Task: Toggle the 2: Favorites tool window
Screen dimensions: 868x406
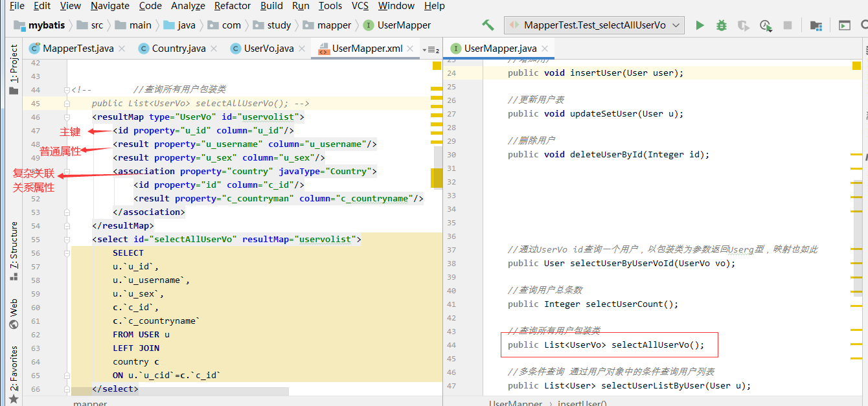Action: pyautogui.click(x=14, y=374)
